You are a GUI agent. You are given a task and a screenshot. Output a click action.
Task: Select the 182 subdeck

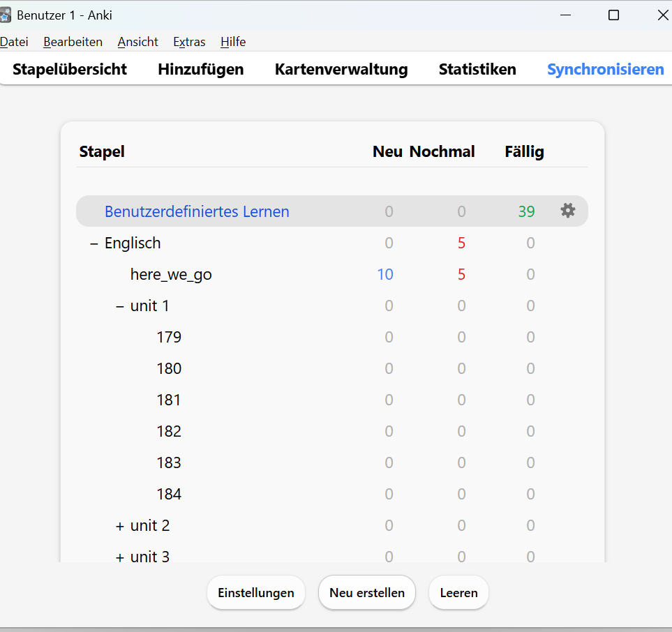(x=169, y=431)
